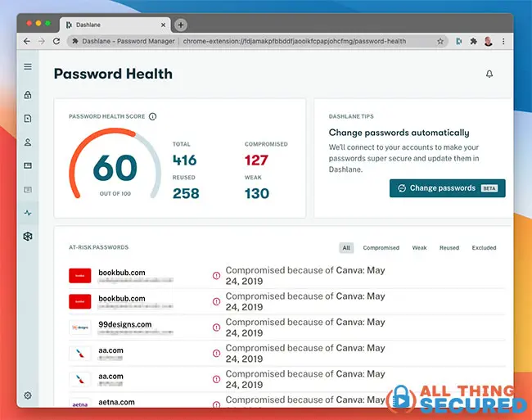This screenshot has height=420, width=532.
Task: Close the Dashlane browser tab
Action: [163, 25]
